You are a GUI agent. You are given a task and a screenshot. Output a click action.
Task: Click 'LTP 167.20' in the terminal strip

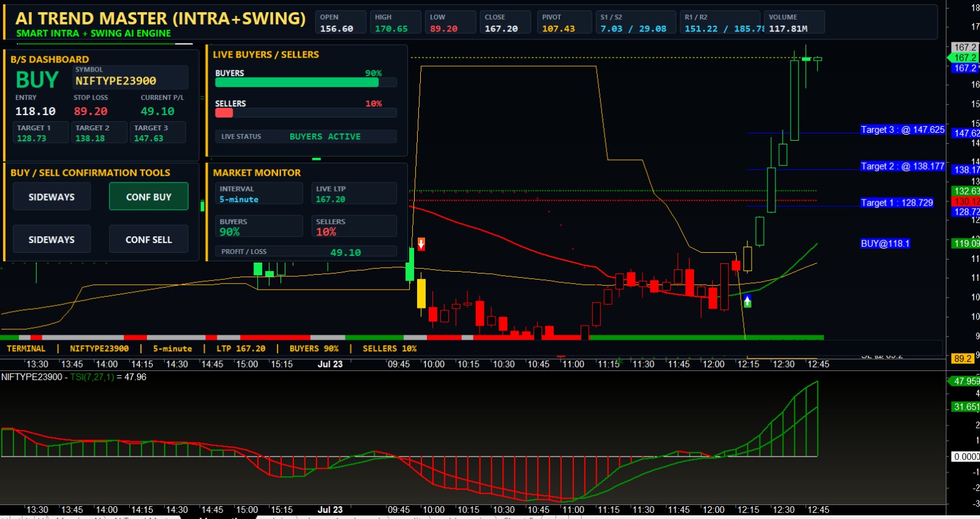coord(241,348)
